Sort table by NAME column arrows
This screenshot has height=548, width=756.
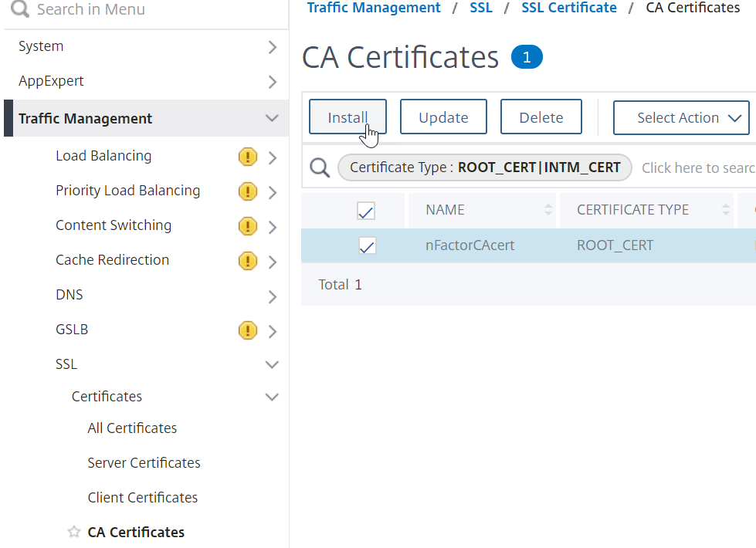click(548, 209)
